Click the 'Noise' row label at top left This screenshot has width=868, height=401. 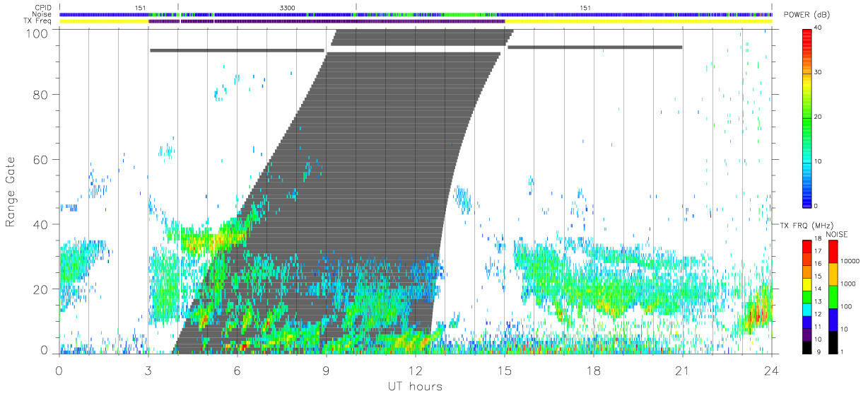(43, 14)
